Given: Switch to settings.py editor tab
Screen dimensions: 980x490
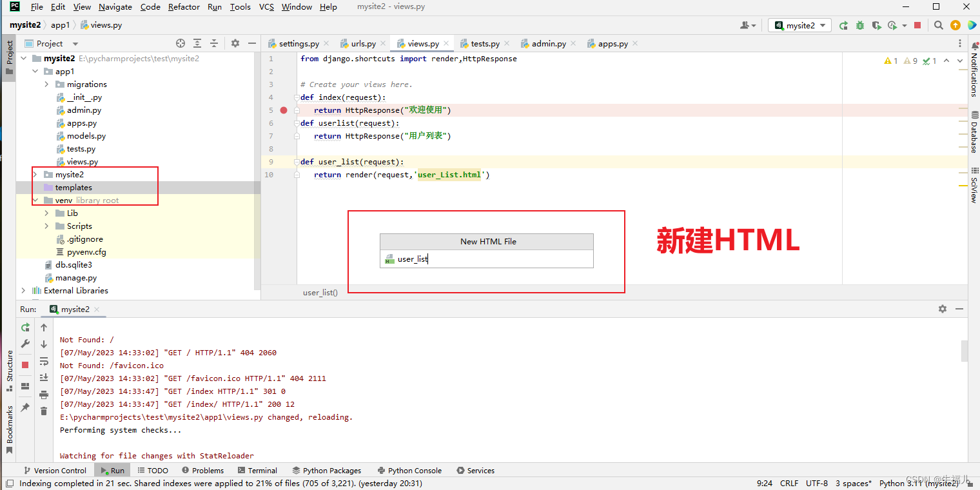Looking at the screenshot, I should click(299, 44).
